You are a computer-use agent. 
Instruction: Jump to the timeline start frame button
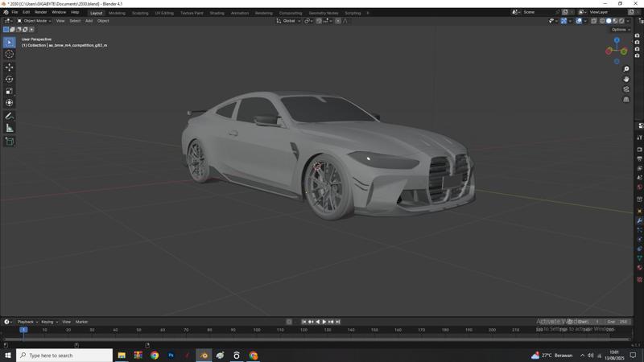click(x=304, y=322)
